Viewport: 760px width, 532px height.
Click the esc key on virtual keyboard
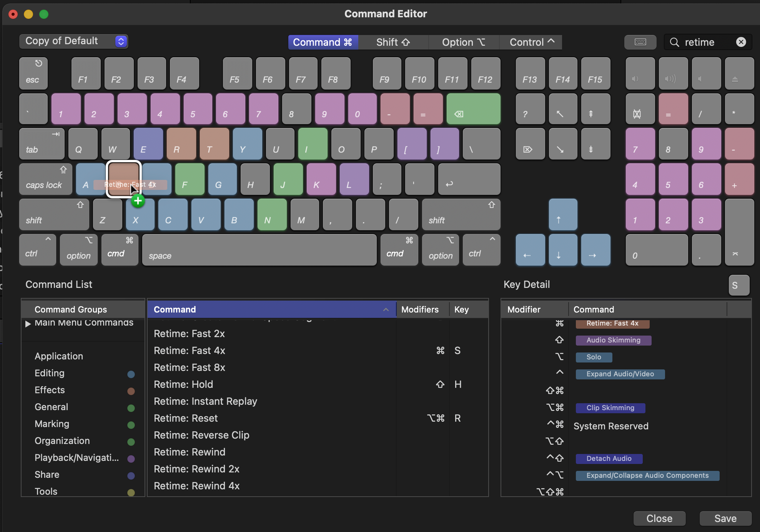[x=33, y=73]
